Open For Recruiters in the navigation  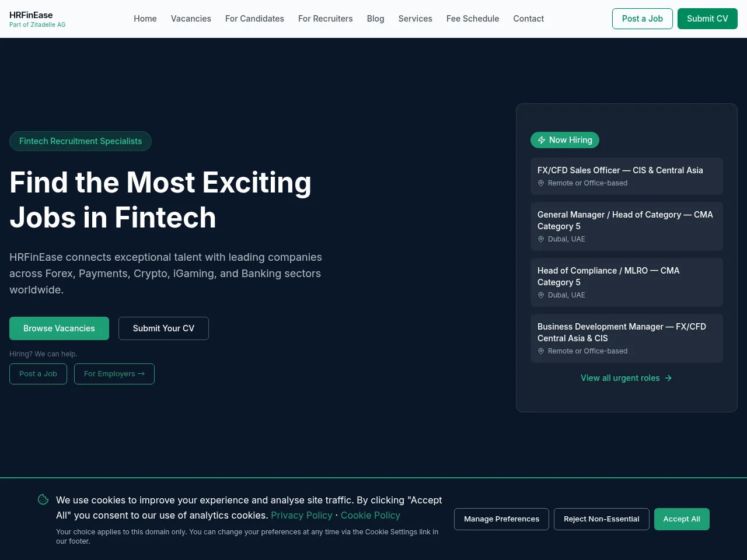point(326,19)
